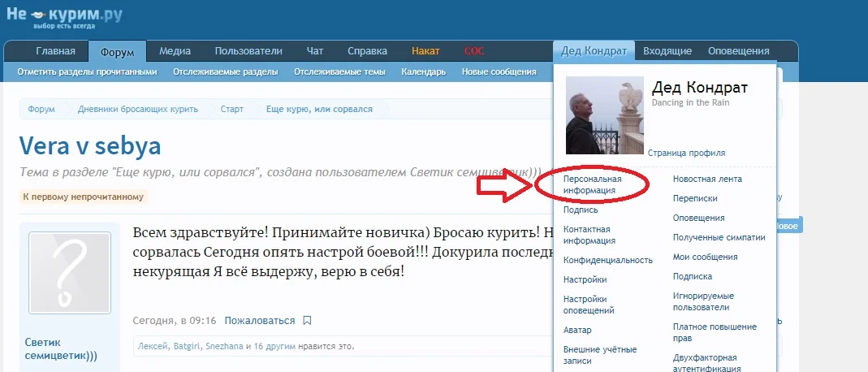Click the Vera v sebya thread title
Image resolution: width=868 pixels, height=372 pixels.
[90, 145]
